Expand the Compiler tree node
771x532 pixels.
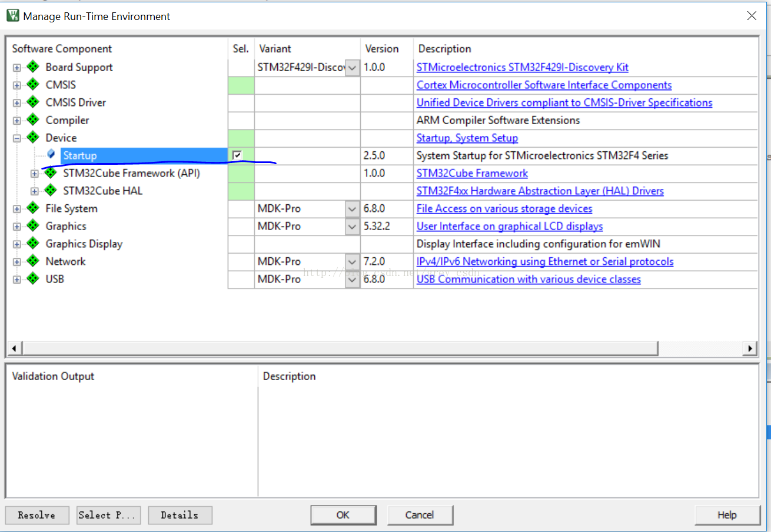[x=16, y=121]
